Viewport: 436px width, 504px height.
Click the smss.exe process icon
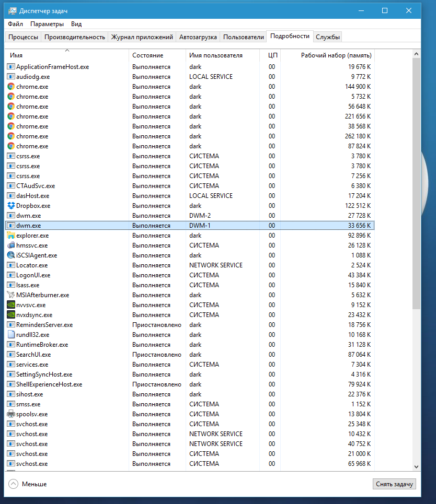pos(11,404)
